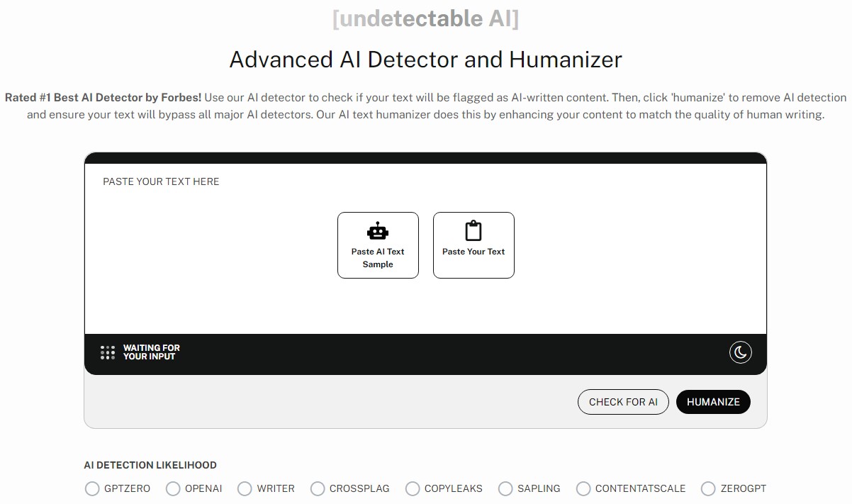Screen dimensions: 852x504
Task: Click the dotted grid status icon
Action: click(108, 352)
